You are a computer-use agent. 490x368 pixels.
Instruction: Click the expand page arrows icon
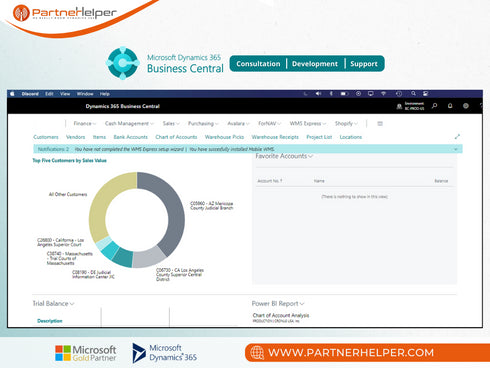[x=457, y=137]
